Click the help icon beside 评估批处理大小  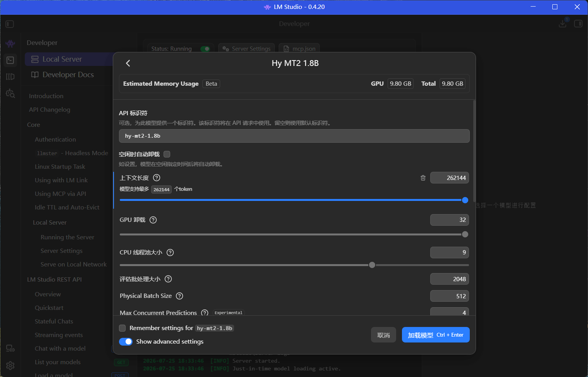pos(168,279)
